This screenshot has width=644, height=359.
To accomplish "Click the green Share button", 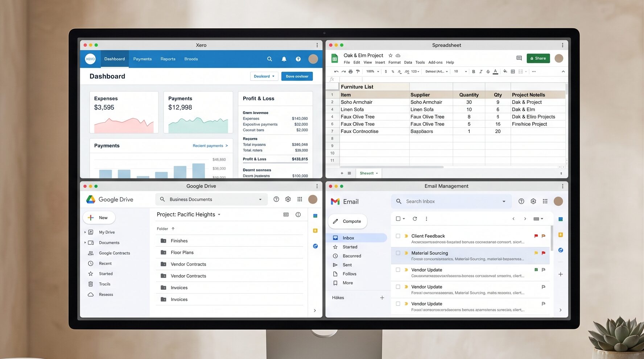I will (x=538, y=58).
